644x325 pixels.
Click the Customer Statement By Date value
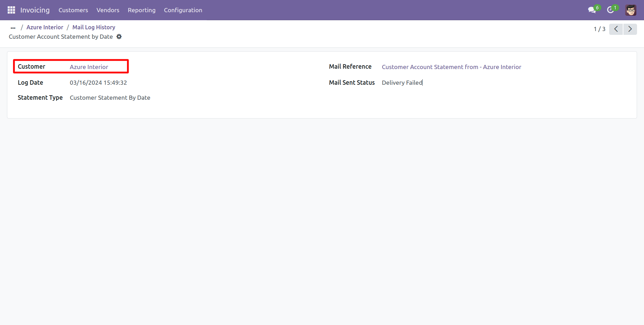110,98
